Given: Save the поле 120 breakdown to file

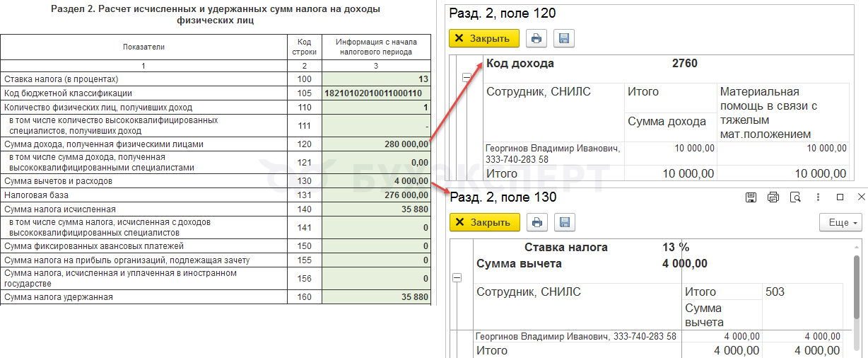Looking at the screenshot, I should tap(563, 39).
